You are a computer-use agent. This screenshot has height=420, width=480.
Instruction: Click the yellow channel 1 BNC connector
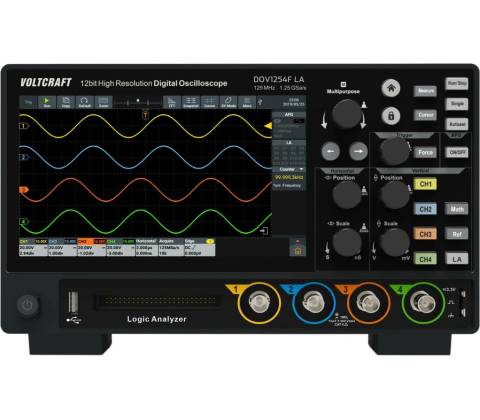coord(259,303)
